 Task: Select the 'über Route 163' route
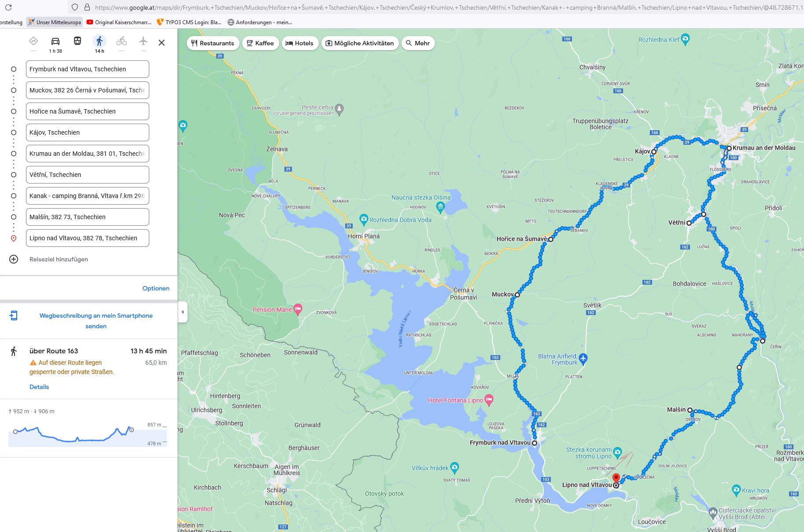coord(54,351)
